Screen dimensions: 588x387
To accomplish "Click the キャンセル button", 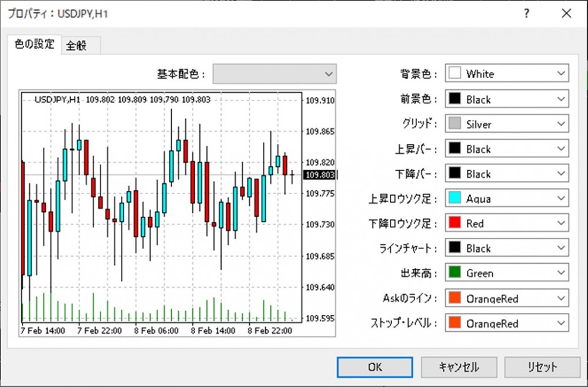I will (459, 367).
